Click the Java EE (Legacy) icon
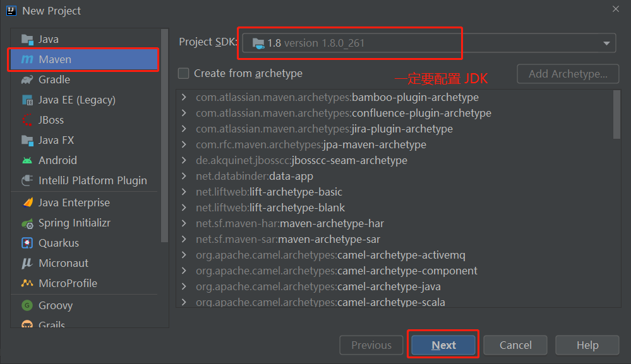 click(27, 100)
